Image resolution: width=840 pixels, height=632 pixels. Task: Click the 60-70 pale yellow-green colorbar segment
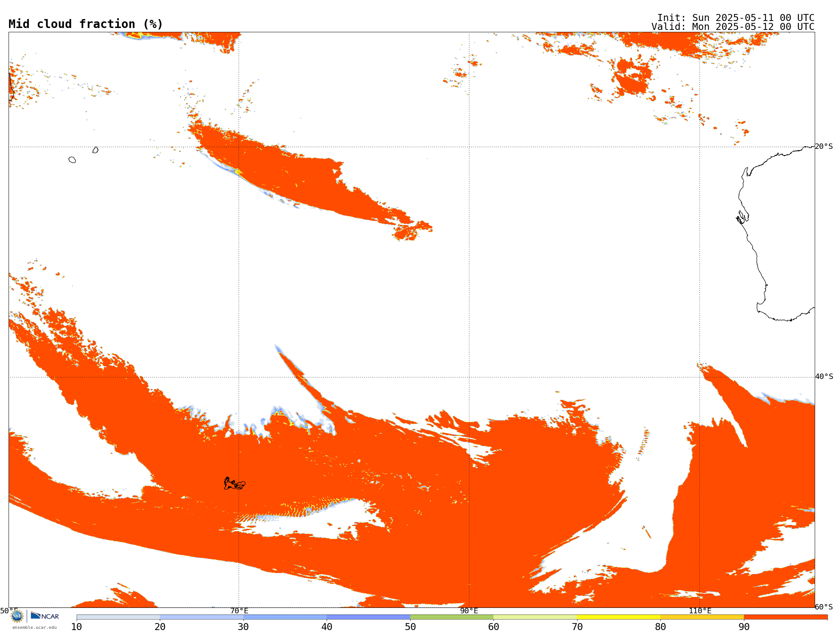click(535, 617)
